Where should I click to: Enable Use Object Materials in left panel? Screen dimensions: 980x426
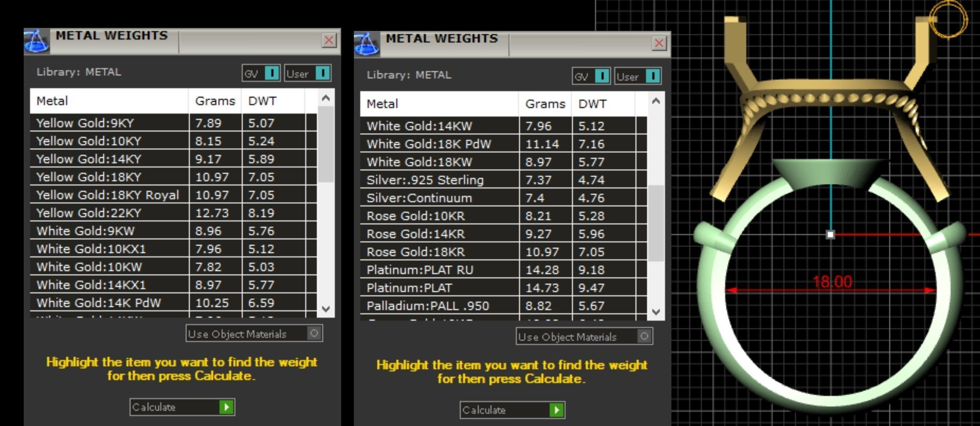pos(314,333)
